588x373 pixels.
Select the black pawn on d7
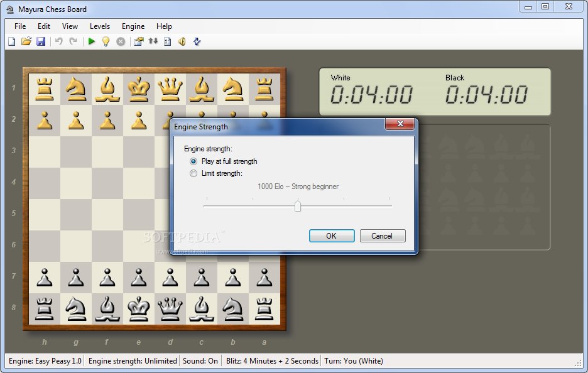(170, 278)
